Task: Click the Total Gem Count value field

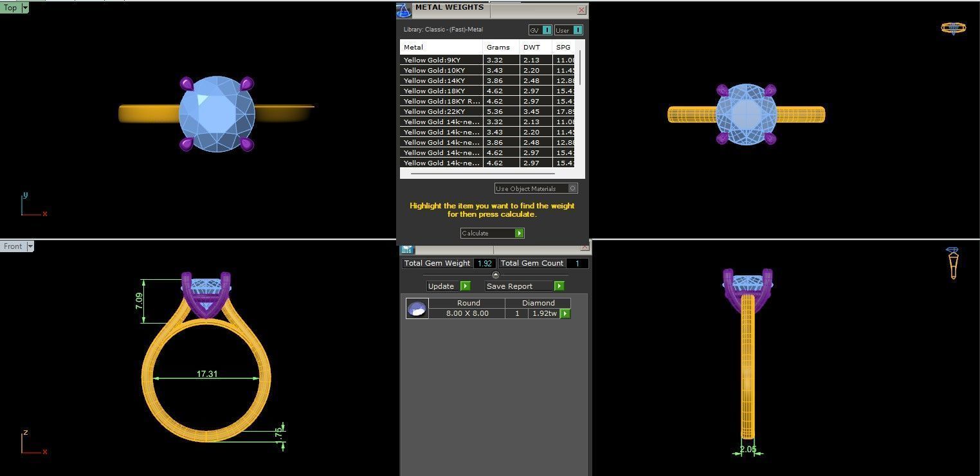Action: tap(577, 263)
